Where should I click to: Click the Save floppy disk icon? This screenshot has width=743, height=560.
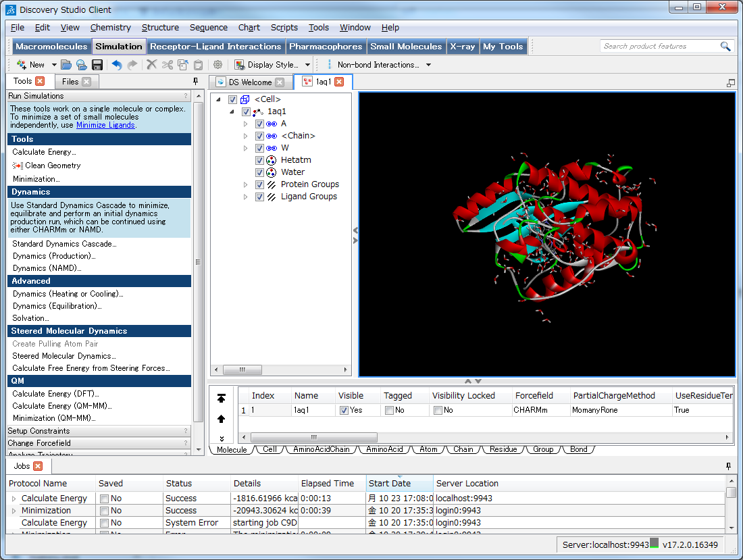pyautogui.click(x=97, y=65)
